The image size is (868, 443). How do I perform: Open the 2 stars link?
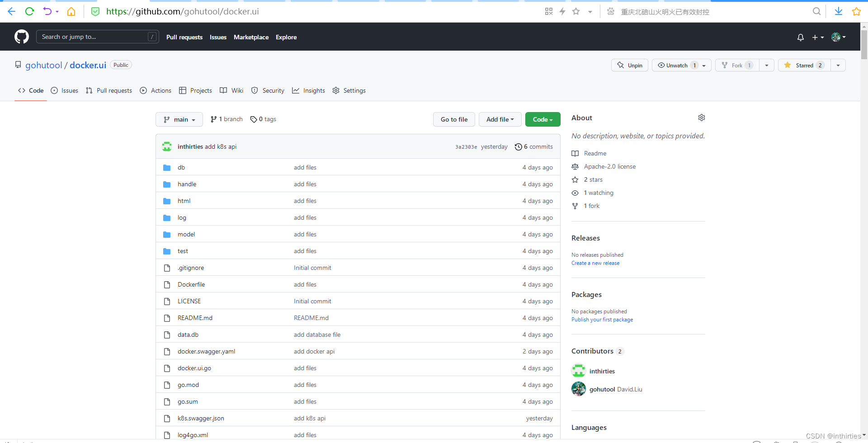click(x=593, y=179)
